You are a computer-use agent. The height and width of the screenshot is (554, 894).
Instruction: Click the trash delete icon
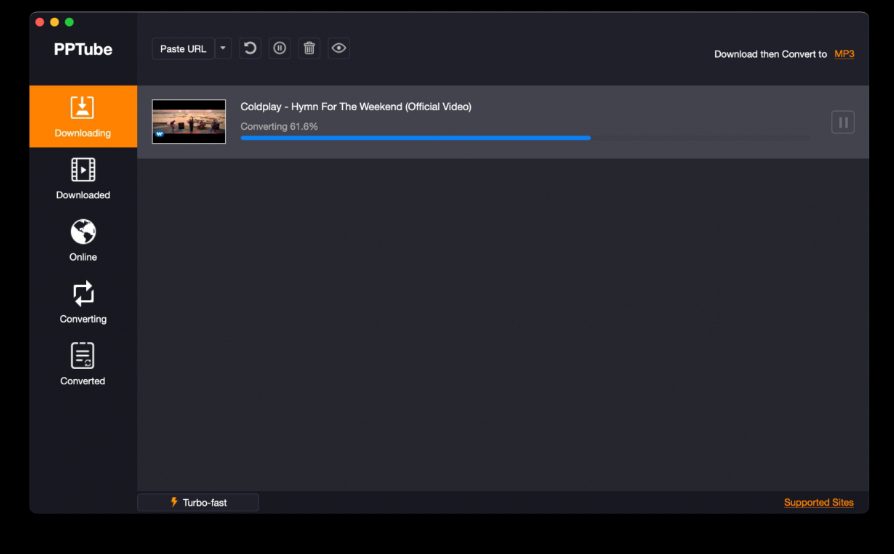309,48
